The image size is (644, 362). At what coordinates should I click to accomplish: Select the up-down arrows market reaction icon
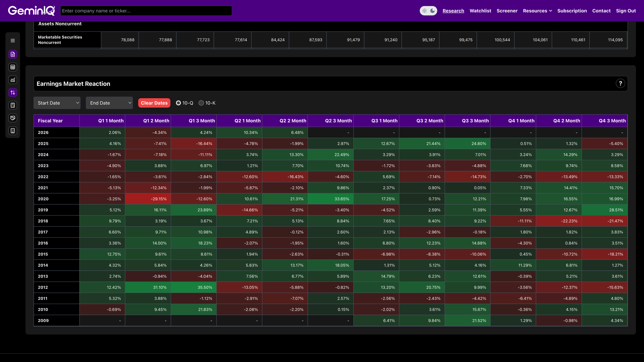pos(13,93)
